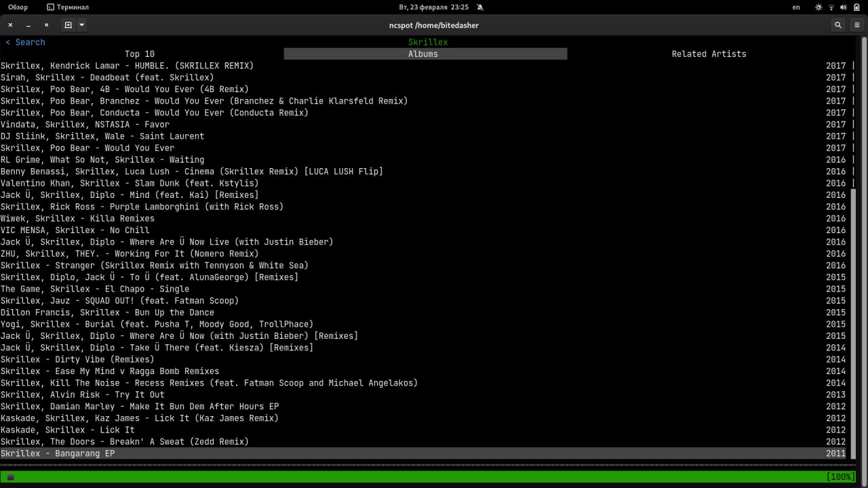The image size is (868, 488).
Task: Select The Game - El Chapo - Single row
Action: (423, 289)
